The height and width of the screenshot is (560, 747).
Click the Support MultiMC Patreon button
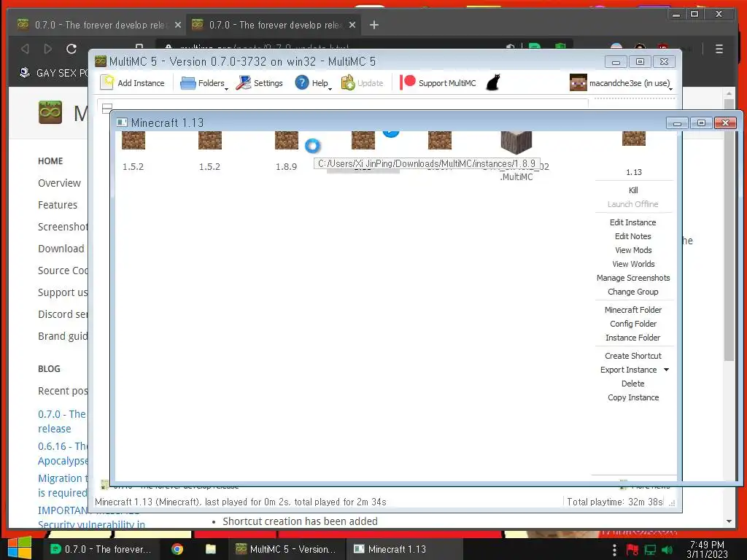coord(438,83)
